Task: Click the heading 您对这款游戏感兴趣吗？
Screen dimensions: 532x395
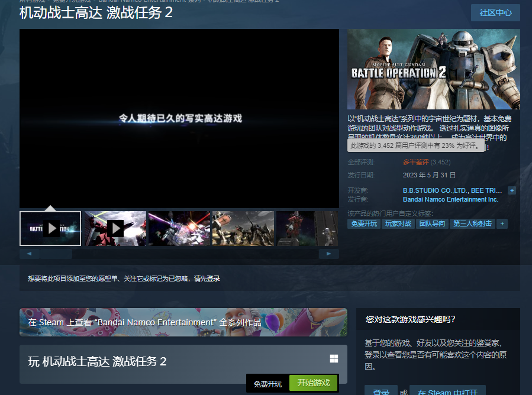Action: pos(411,319)
